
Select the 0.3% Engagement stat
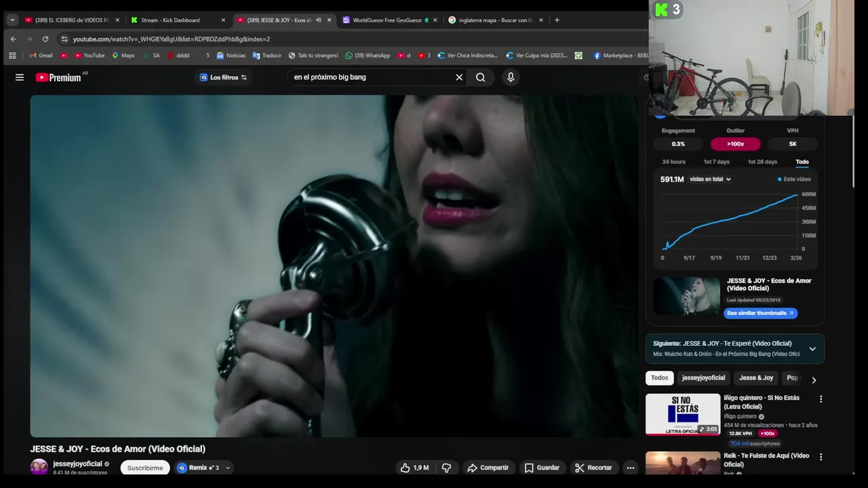678,144
